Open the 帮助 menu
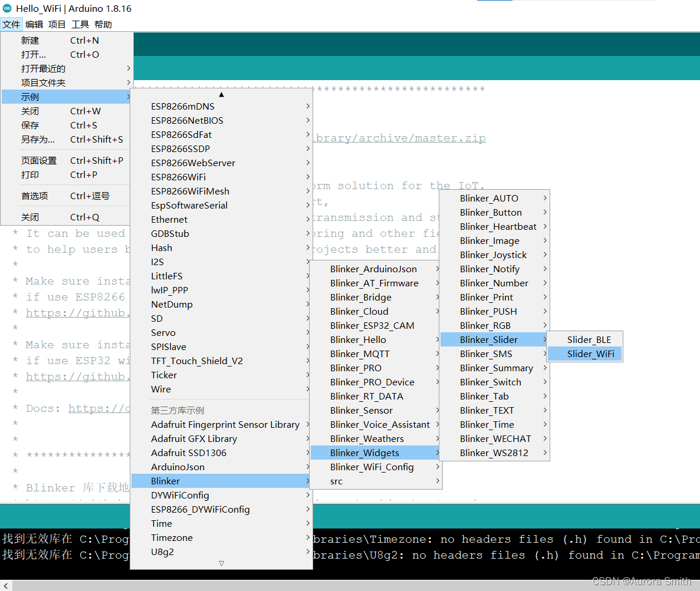This screenshot has height=591, width=700. click(x=103, y=25)
